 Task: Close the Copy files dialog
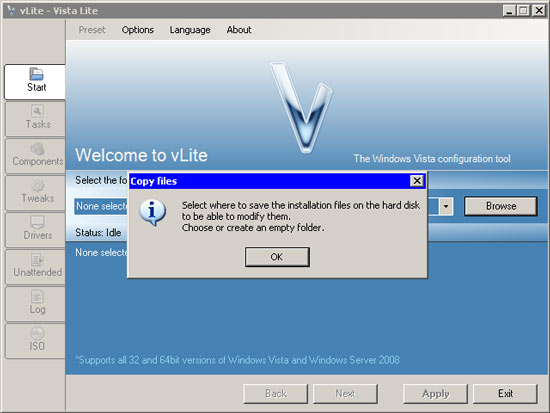(x=417, y=181)
